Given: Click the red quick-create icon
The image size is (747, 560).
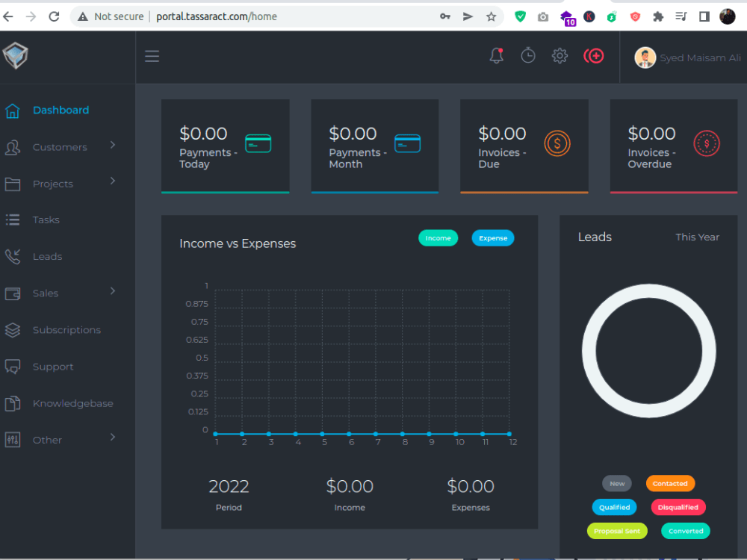Looking at the screenshot, I should pyautogui.click(x=594, y=55).
